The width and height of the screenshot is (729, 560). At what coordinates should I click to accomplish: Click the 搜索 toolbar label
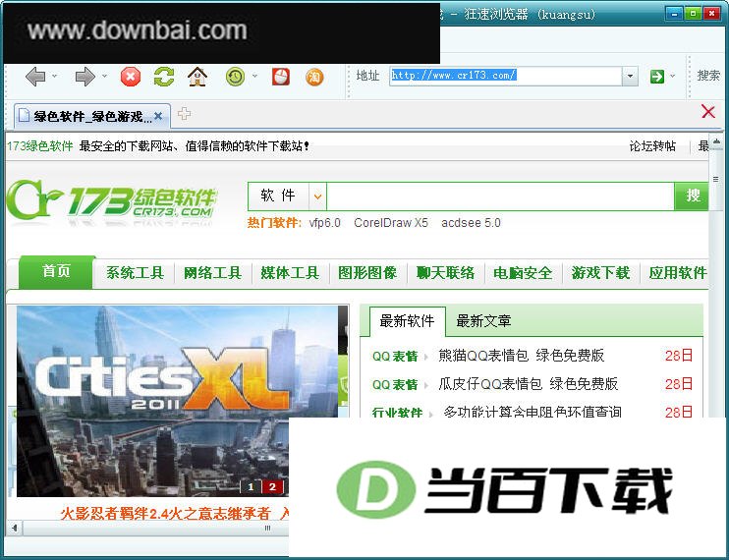coord(708,76)
